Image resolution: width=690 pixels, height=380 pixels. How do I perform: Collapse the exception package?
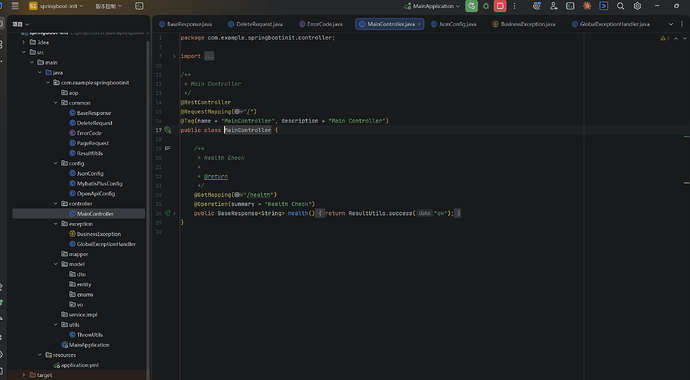tap(55, 224)
